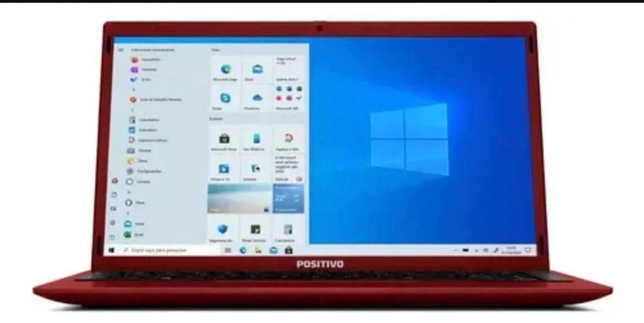Open the Microsoft 365 folder tile

(289, 98)
